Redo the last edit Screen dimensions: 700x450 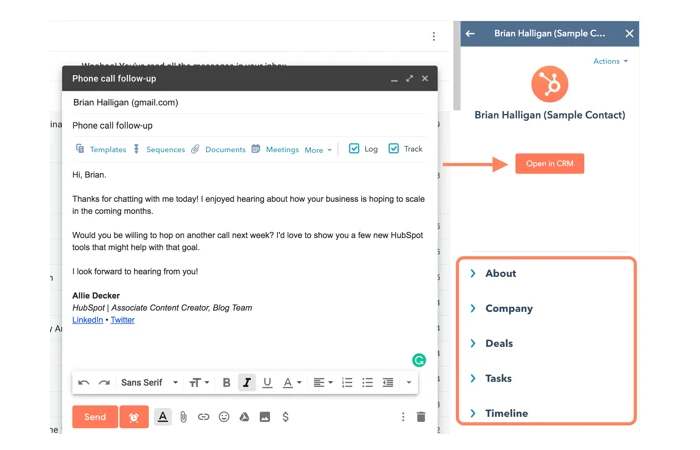(x=104, y=383)
